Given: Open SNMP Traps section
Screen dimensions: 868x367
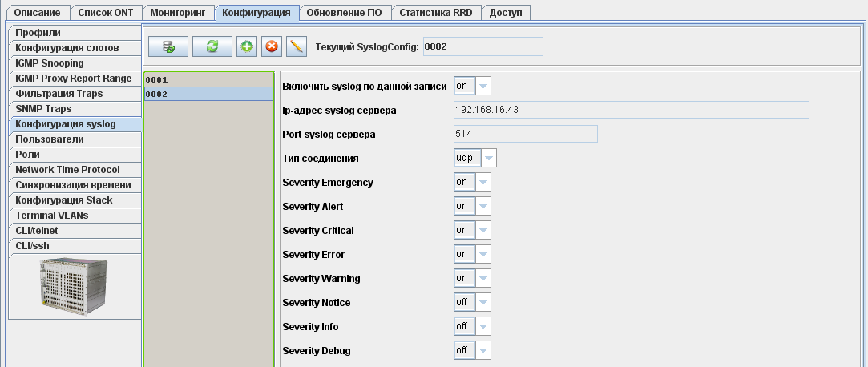Looking at the screenshot, I should point(75,109).
